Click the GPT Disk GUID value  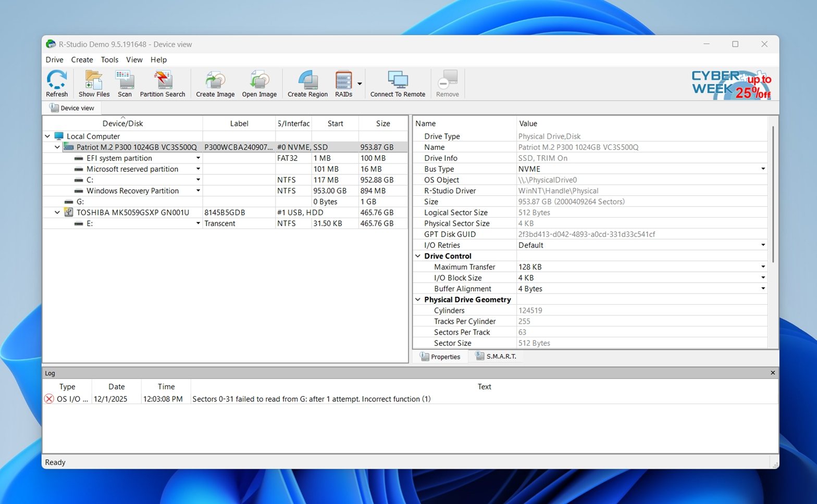coord(587,234)
